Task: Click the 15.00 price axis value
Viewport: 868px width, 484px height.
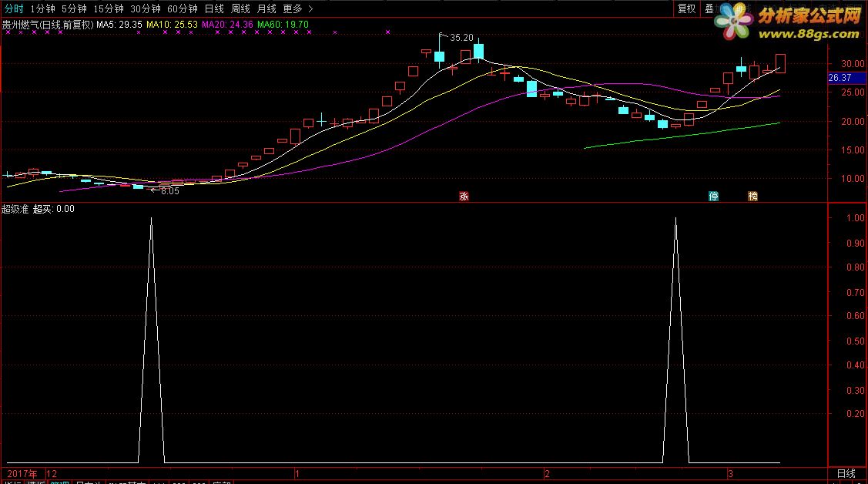Action: pos(853,150)
